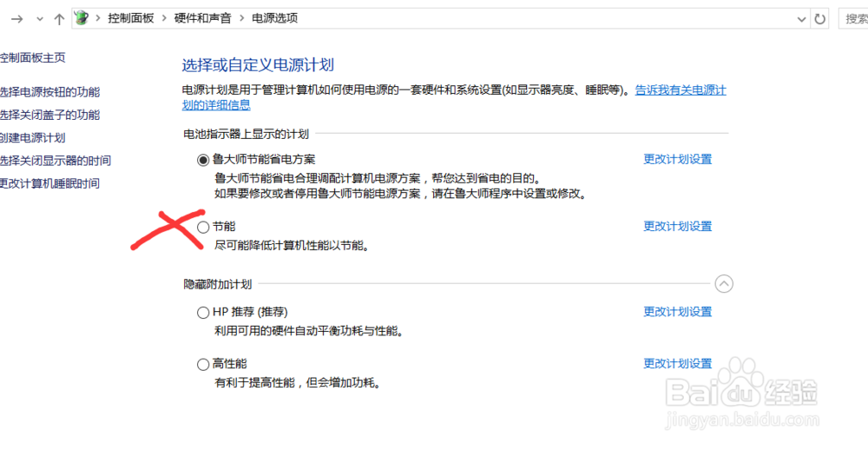Select 鲁大师节能省电方案 radio button
Screen dimensions: 868x450
203,160
